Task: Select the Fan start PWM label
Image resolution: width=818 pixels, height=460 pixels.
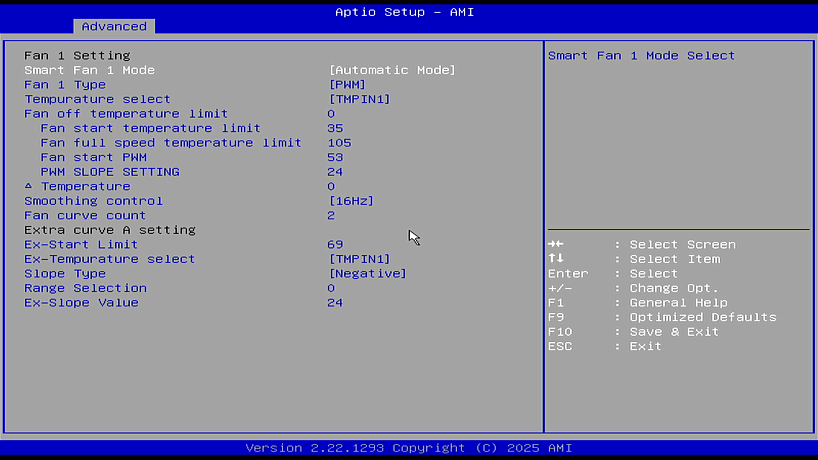Action: [93, 158]
